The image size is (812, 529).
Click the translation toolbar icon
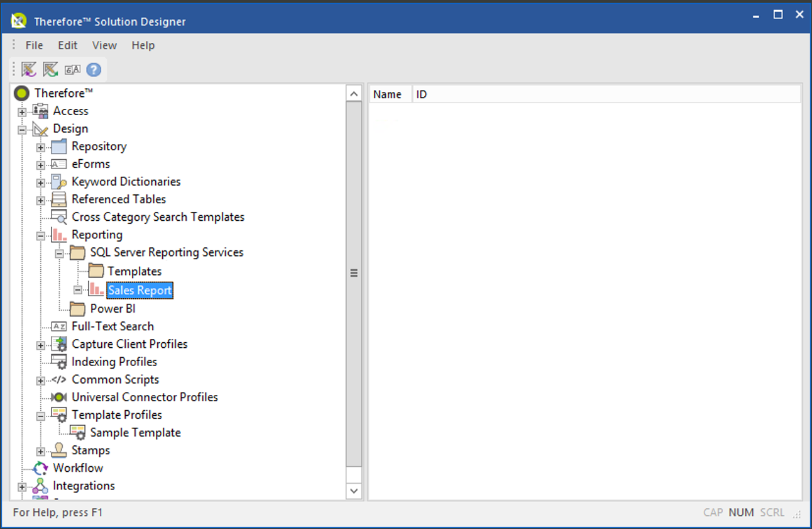coord(72,69)
